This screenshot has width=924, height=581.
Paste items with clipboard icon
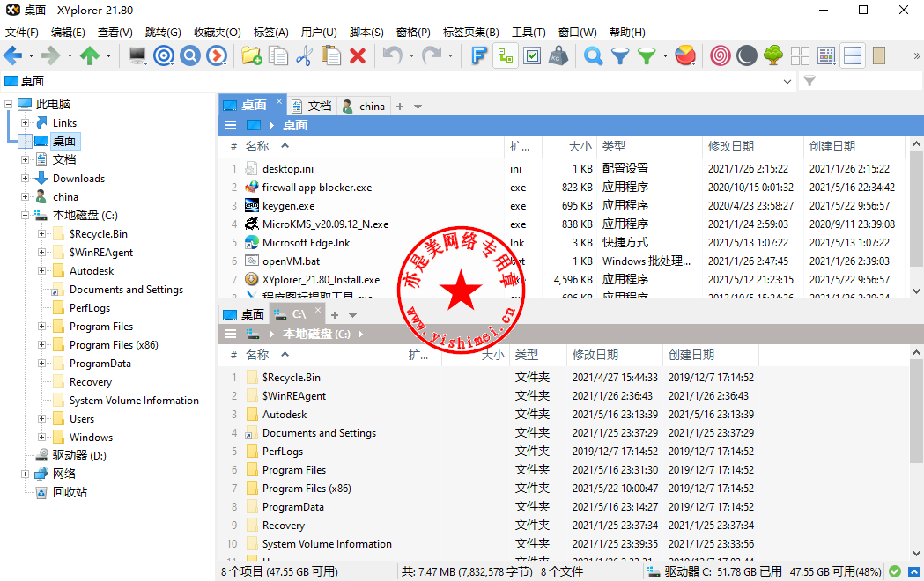[x=330, y=56]
